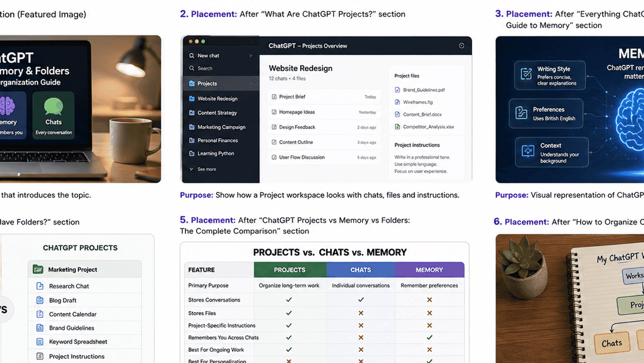This screenshot has width=644, height=363.
Task: Click the Competitor_Analysis.xlsx file name
Action: 429,127
